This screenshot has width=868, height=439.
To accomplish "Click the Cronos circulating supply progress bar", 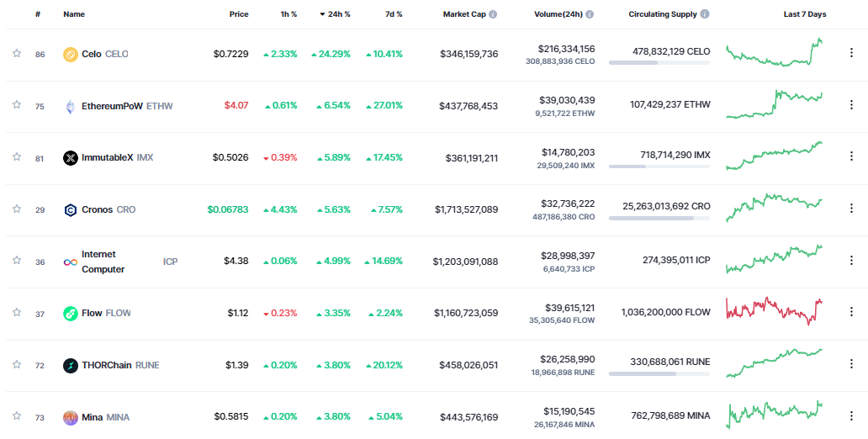I will pos(659,218).
